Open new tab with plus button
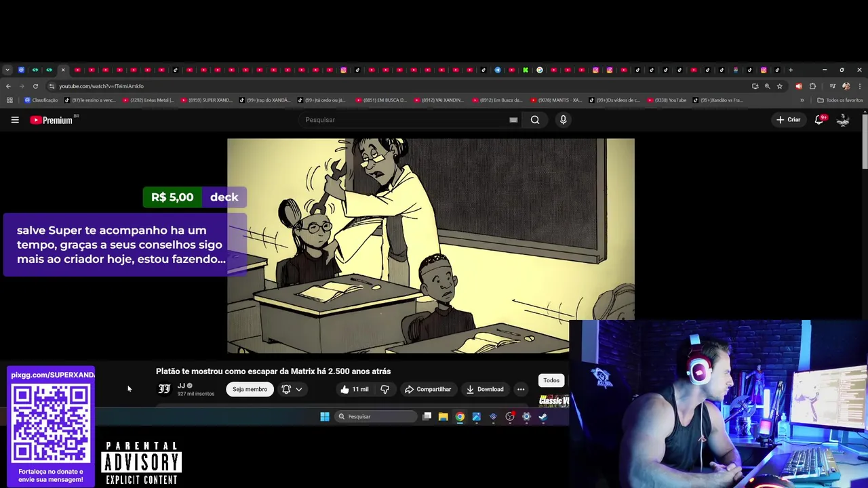Viewport: 868px width, 488px height. 791,70
